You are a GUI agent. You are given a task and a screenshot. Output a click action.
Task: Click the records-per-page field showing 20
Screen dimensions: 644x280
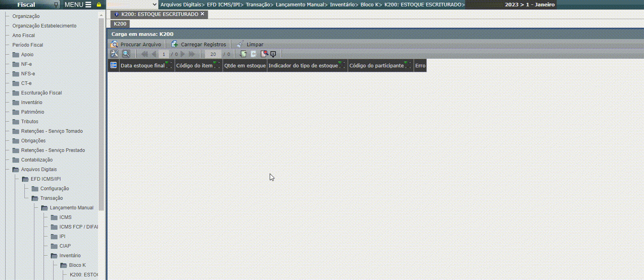(x=213, y=54)
